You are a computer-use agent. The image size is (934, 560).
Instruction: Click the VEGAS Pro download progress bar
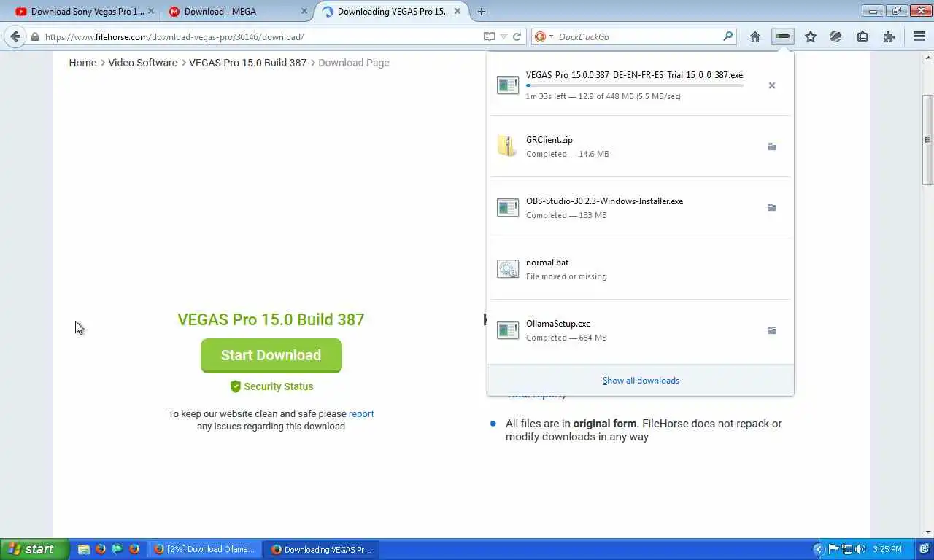pyautogui.click(x=635, y=85)
